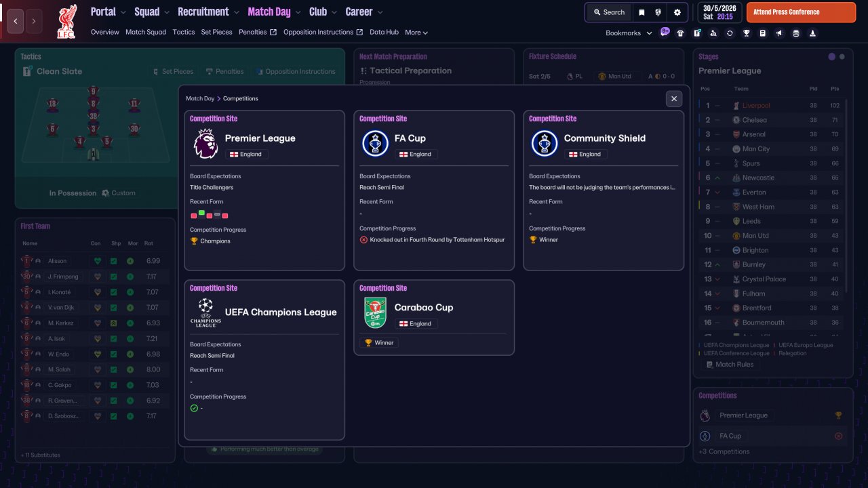Click Newcastle in the league table
Image resolution: width=868 pixels, height=488 pixels.
(x=758, y=178)
